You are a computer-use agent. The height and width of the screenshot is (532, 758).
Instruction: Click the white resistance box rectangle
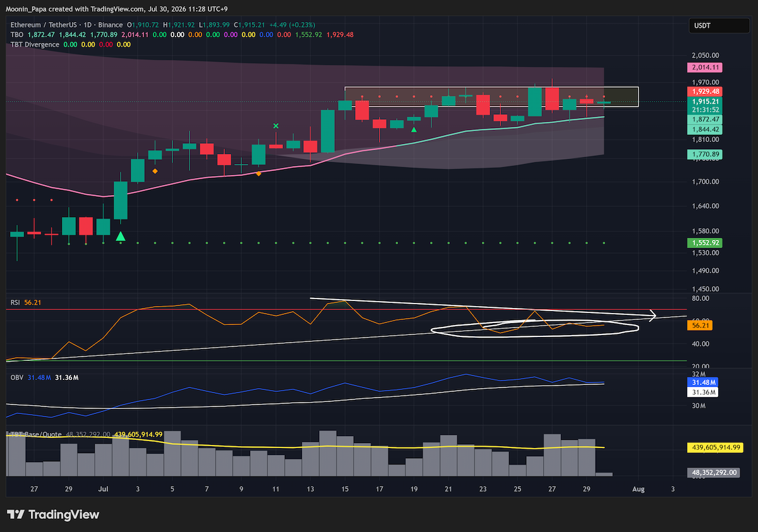tap(491, 97)
